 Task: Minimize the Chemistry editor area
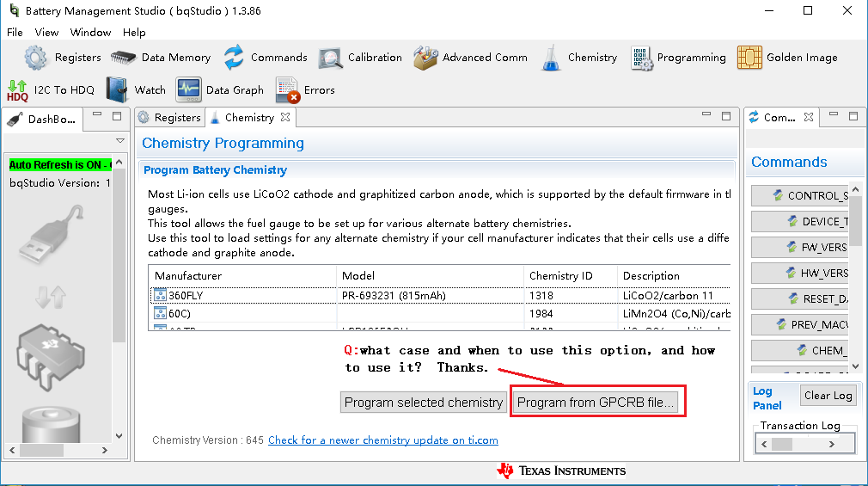(x=706, y=114)
